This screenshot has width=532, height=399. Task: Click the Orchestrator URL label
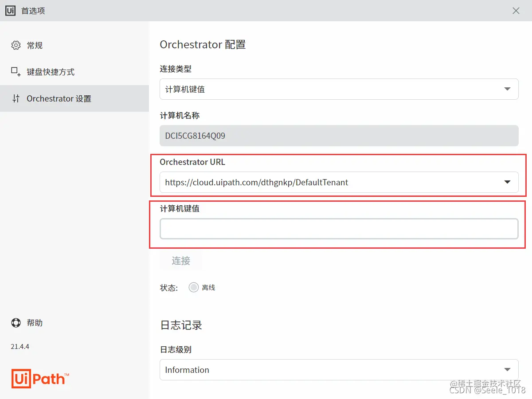[x=192, y=162]
